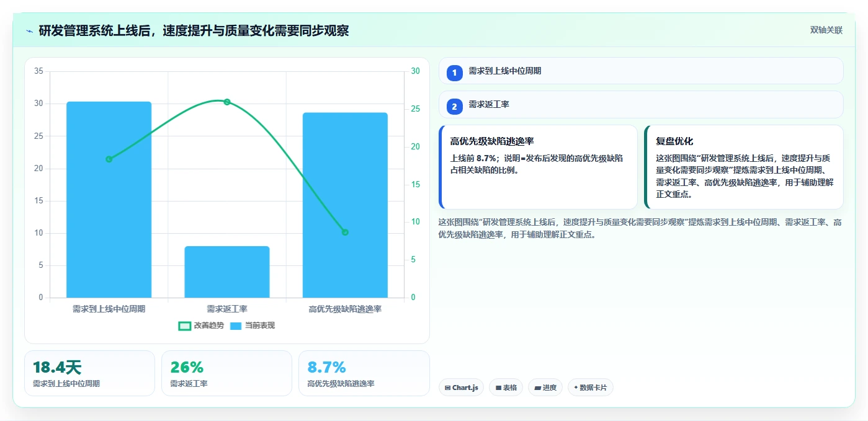The height and width of the screenshot is (421, 868).
Task: Open the 18.4天 metric card
Action: (89, 373)
